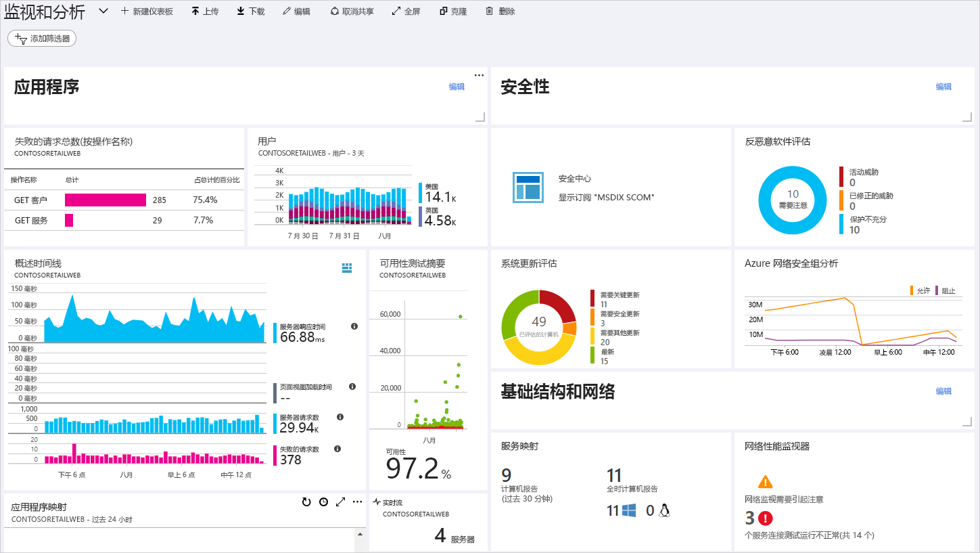The width and height of the screenshot is (980, 553).
Task: Click the GET 服务 row
Action: 124,220
